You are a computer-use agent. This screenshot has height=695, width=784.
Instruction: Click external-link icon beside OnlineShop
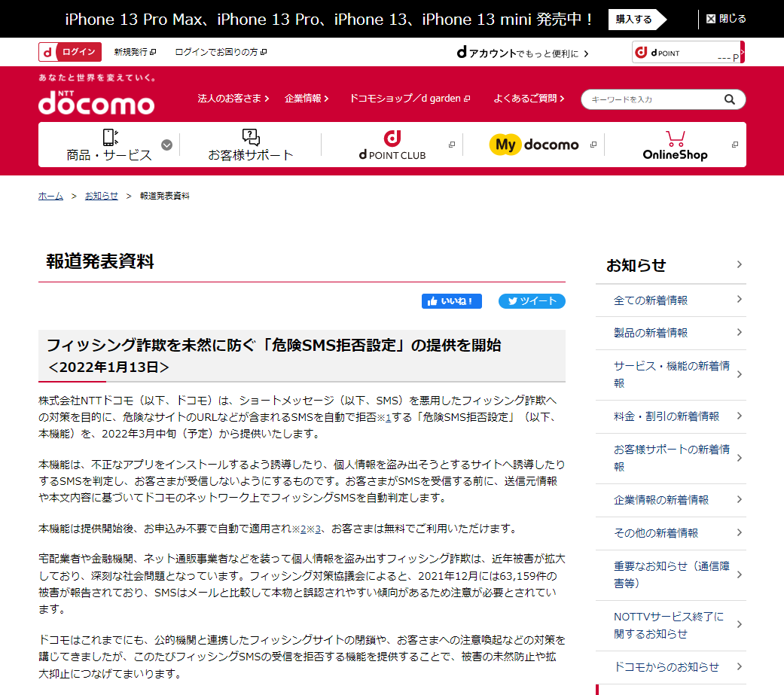click(735, 145)
